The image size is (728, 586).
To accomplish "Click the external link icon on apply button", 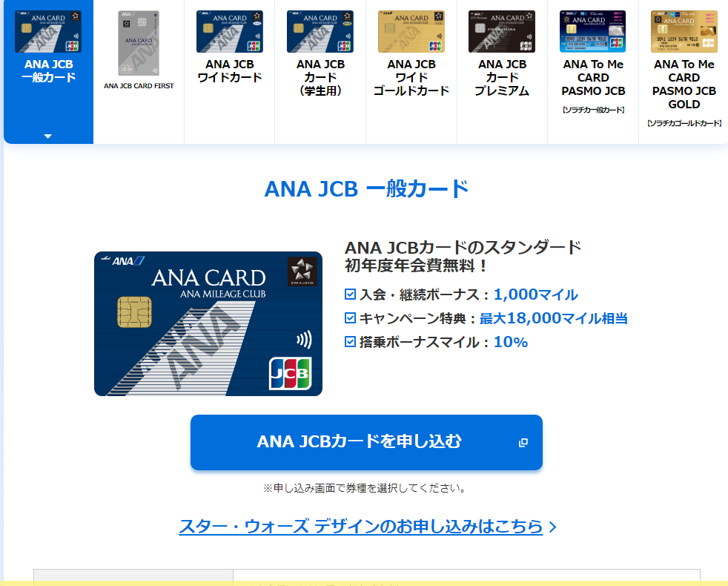I will tap(523, 442).
